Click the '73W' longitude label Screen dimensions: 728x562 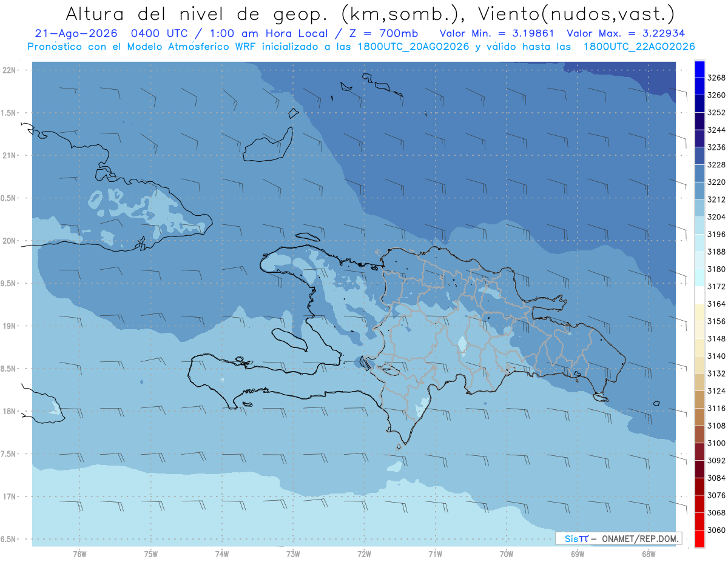click(293, 554)
